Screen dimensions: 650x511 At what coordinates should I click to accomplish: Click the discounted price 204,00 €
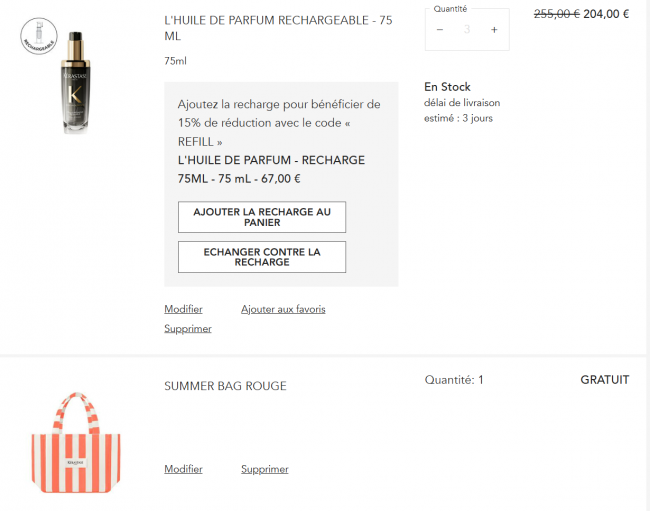606,14
